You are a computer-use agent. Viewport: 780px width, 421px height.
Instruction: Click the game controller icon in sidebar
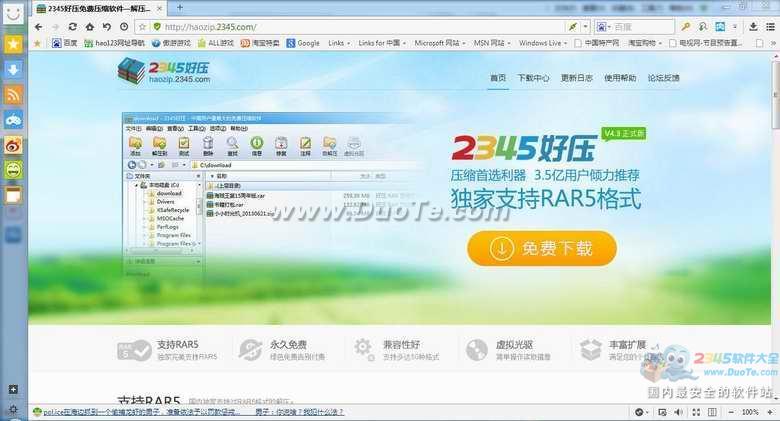[x=13, y=120]
